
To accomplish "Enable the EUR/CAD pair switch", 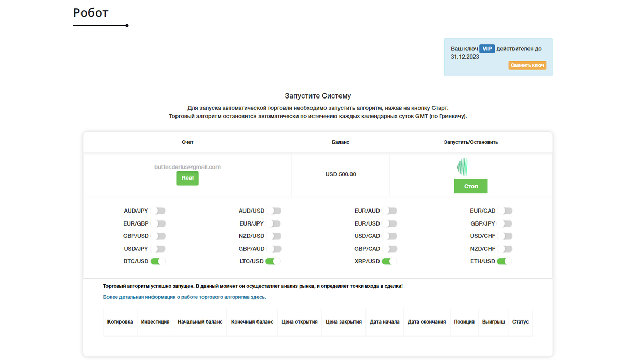I will [x=505, y=211].
